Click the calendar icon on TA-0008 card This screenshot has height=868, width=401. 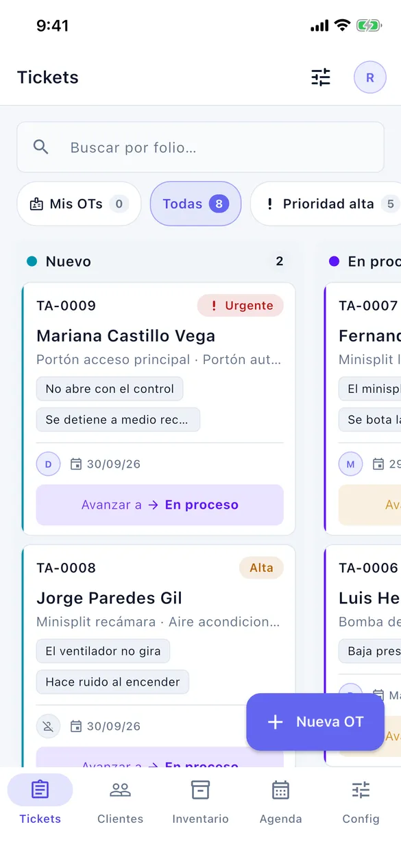(76, 726)
